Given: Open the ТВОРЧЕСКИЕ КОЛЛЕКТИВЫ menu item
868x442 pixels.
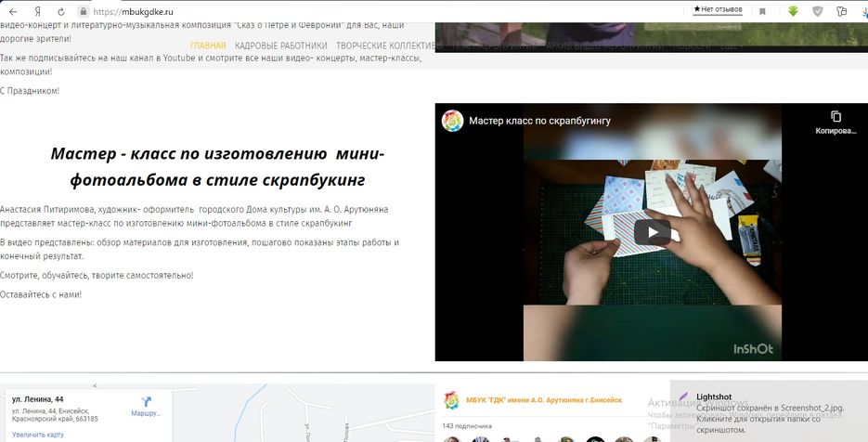Looking at the screenshot, I should 390,46.
